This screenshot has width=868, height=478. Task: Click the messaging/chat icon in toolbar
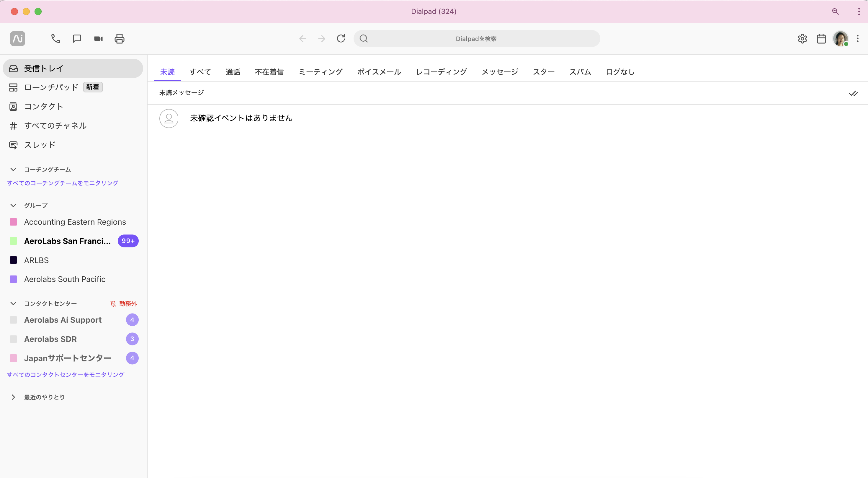click(76, 38)
